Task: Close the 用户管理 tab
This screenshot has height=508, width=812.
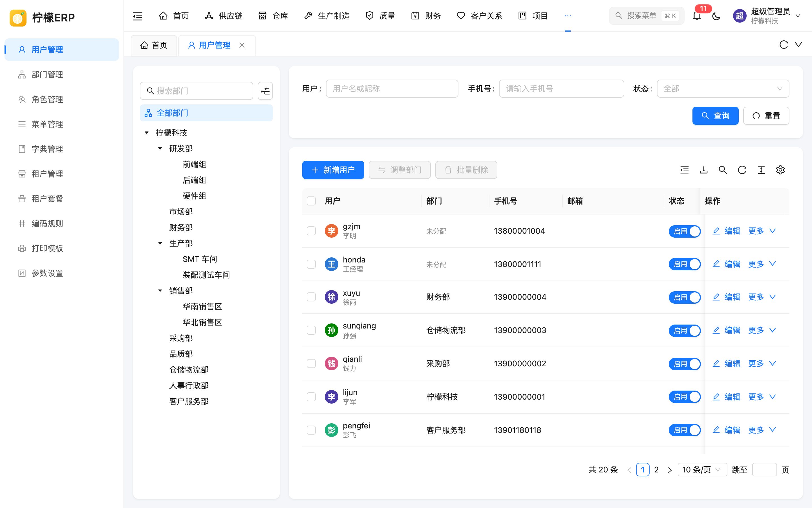Action: (242, 45)
